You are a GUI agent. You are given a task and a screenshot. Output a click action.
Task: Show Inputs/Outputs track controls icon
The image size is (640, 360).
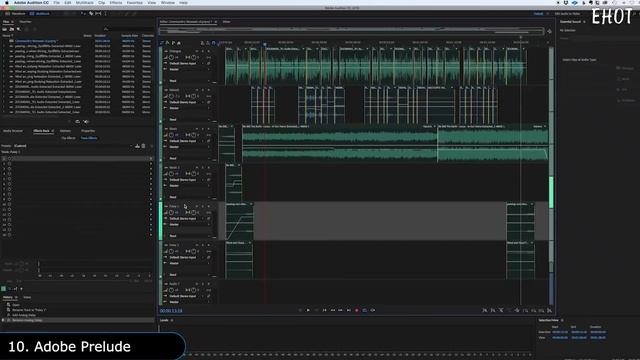pyautogui.click(x=162, y=42)
